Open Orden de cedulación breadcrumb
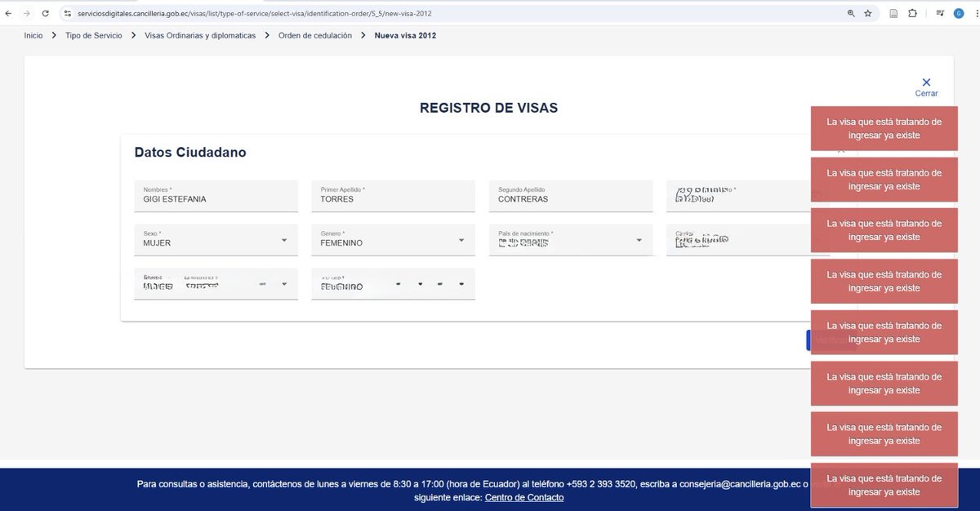 [315, 36]
